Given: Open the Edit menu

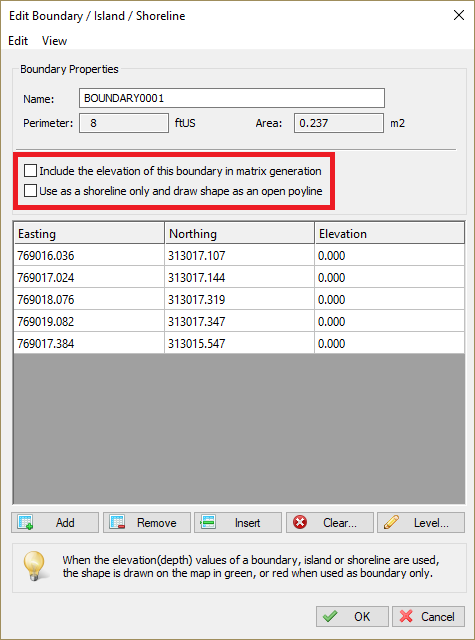Looking at the screenshot, I should [18, 41].
